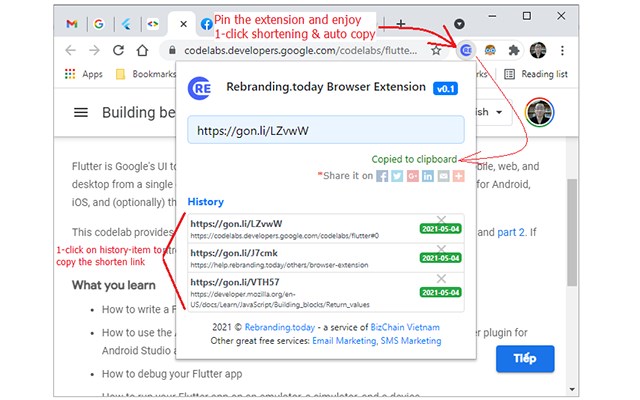This screenshot has width=640, height=400.
Task: Expand the page language dropdown
Action: pos(493,112)
